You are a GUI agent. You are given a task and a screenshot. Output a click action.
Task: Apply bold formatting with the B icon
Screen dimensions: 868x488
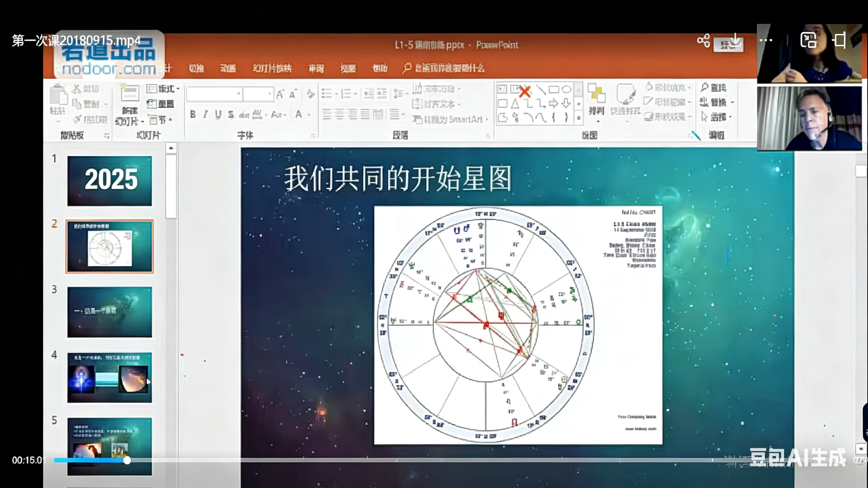pyautogui.click(x=193, y=114)
